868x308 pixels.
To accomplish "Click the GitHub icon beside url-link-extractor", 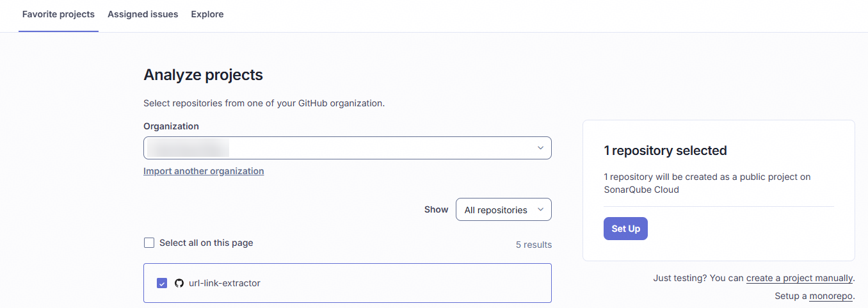I will 179,283.
